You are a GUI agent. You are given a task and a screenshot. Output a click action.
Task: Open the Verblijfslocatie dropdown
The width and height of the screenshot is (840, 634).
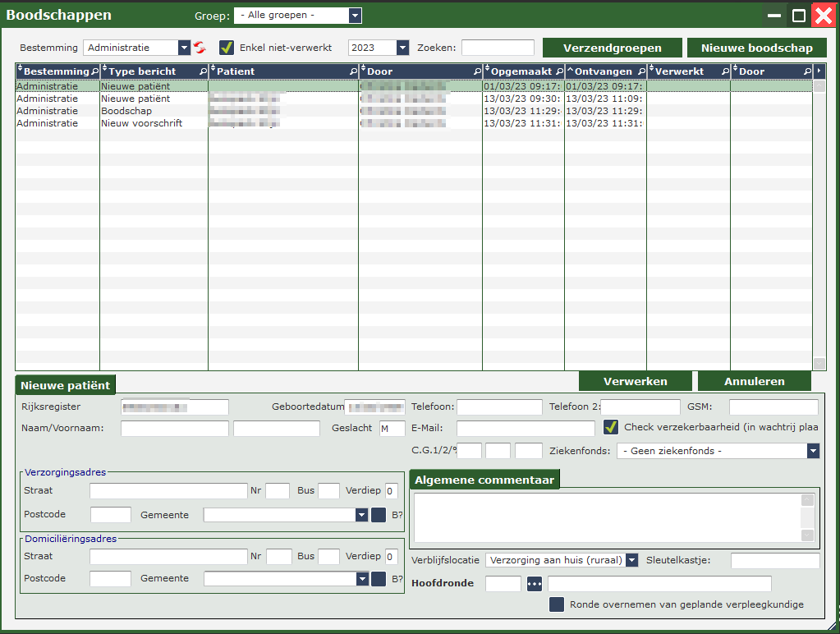[631, 560]
